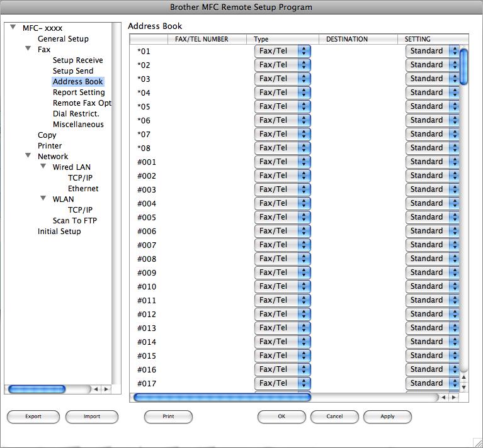Open Setting dropdown for *02
The image size is (483, 448).
tap(432, 65)
